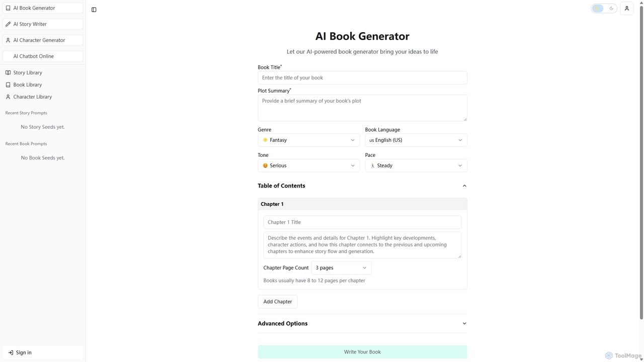Screen dimensions: 644x362
Task: Open AI Story Writer page
Action: tap(43, 24)
